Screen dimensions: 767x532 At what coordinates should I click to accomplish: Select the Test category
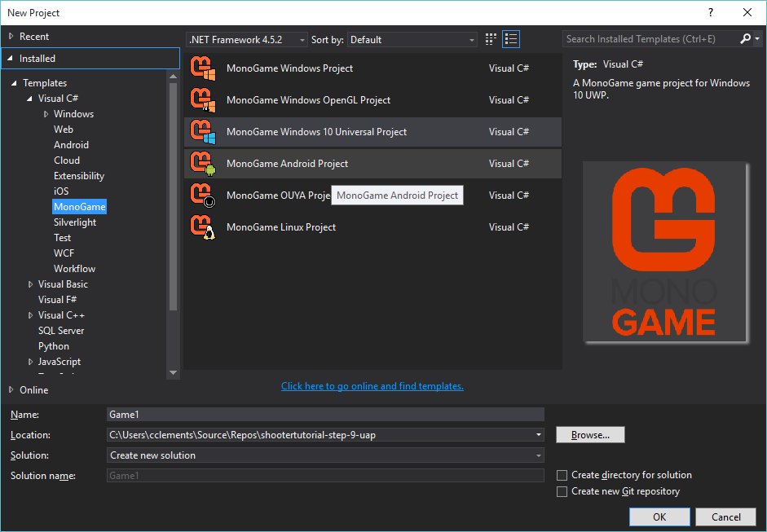pyautogui.click(x=62, y=238)
